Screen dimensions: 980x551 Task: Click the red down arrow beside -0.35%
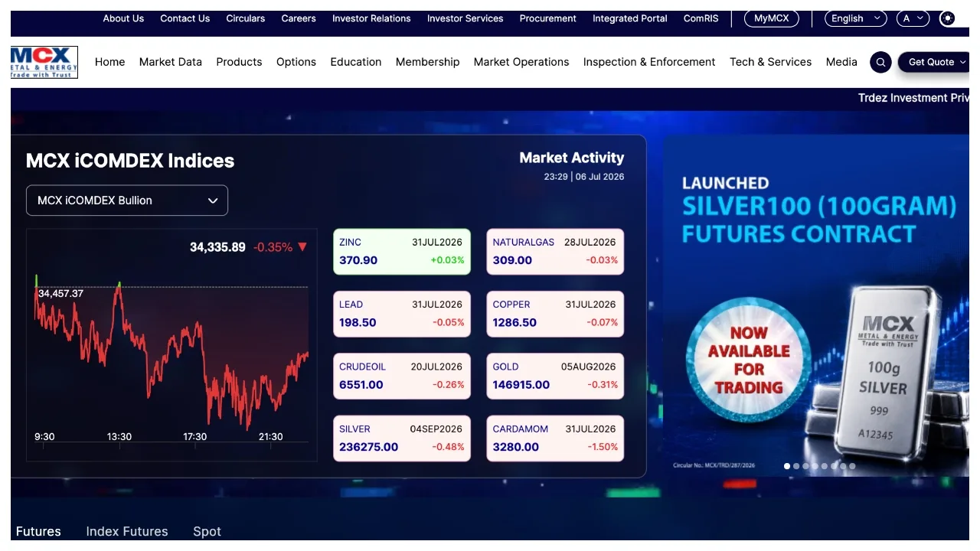pyautogui.click(x=302, y=247)
